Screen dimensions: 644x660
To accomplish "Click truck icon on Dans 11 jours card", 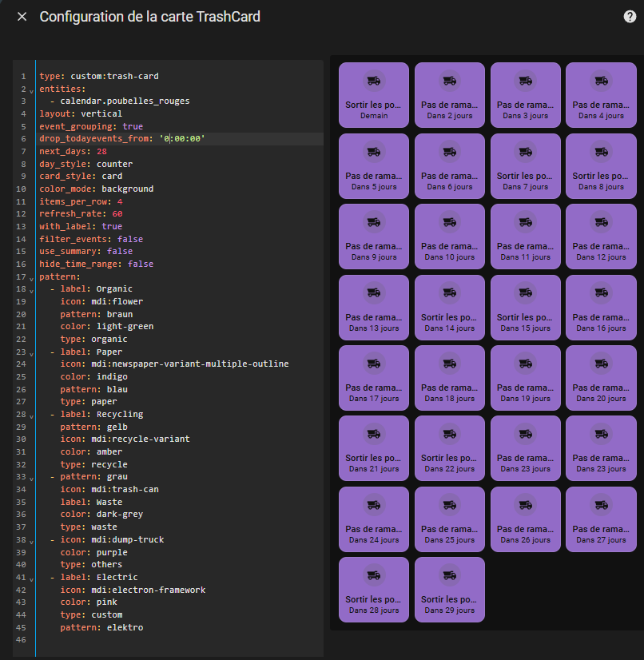I will pyautogui.click(x=525, y=222).
